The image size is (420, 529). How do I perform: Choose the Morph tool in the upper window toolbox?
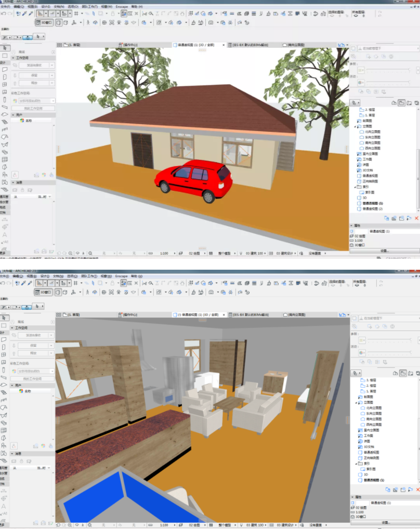(x=5, y=167)
